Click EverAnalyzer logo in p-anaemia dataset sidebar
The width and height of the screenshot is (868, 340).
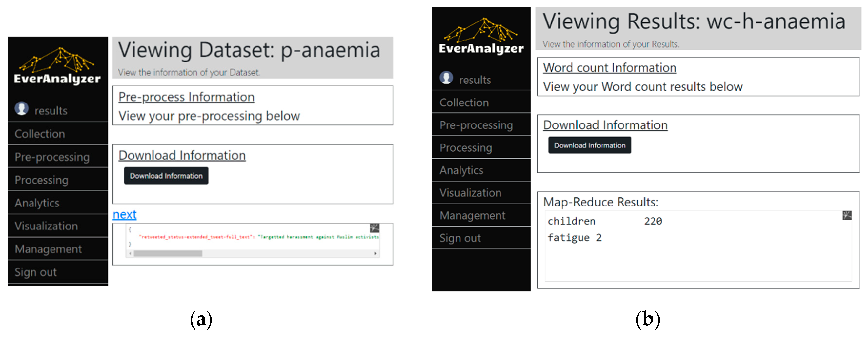click(57, 66)
